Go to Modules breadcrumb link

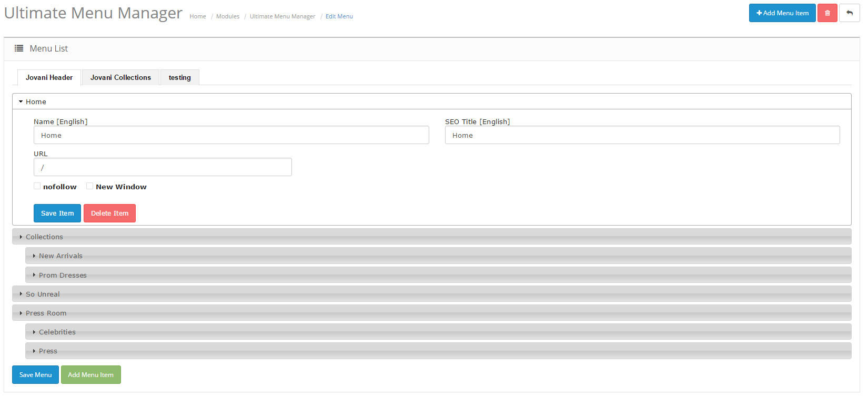click(227, 16)
